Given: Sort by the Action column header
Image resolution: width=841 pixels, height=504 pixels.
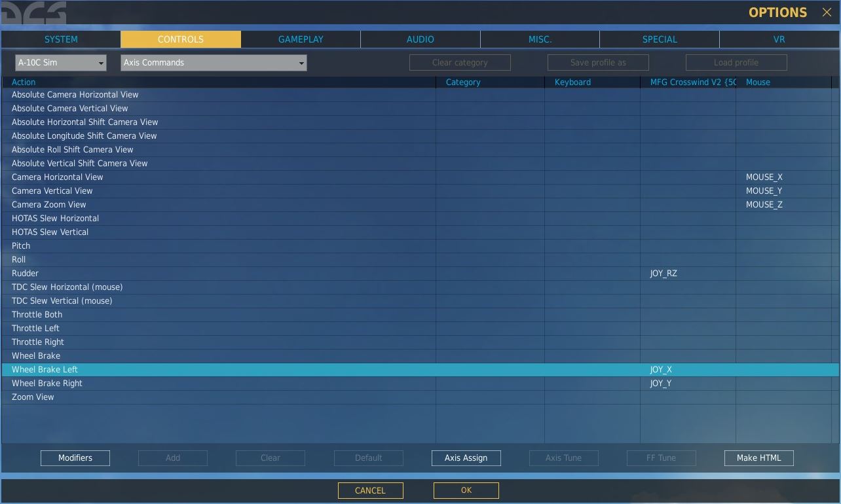Looking at the screenshot, I should [x=219, y=82].
